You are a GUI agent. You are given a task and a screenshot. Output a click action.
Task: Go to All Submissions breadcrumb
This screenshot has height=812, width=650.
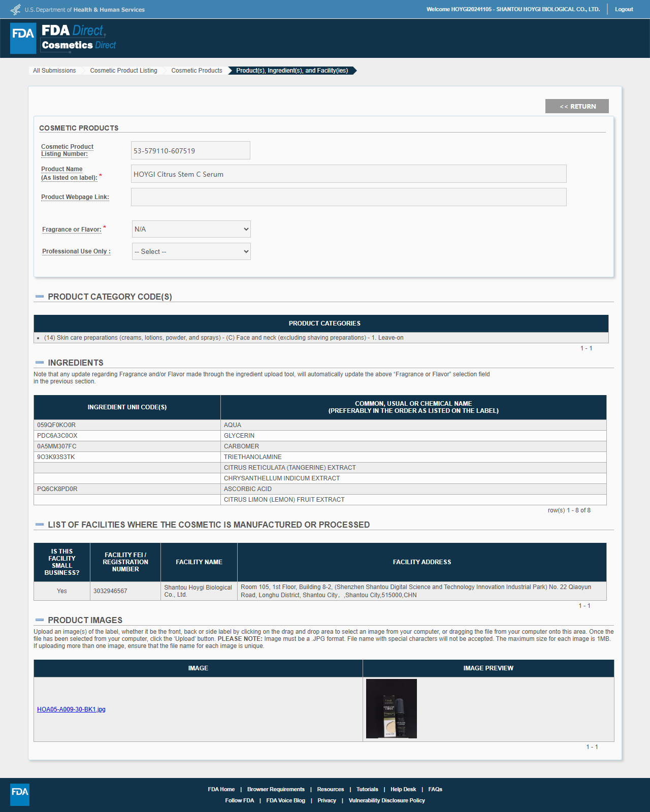[54, 71]
